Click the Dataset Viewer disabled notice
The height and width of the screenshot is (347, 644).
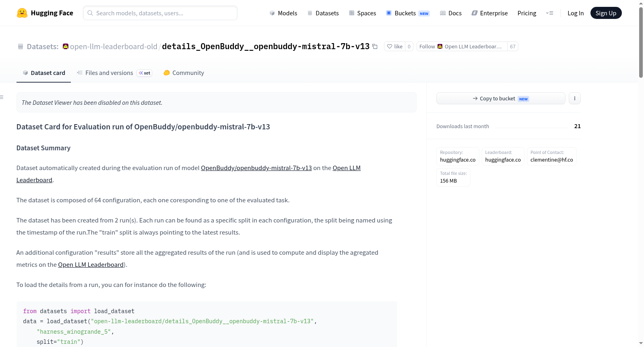[x=217, y=102]
